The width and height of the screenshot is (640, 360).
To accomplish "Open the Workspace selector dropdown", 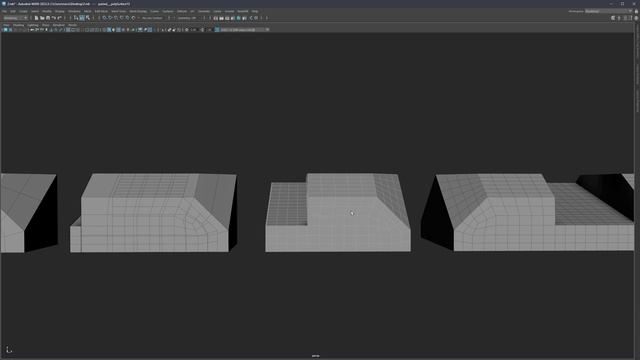I will click(x=608, y=11).
